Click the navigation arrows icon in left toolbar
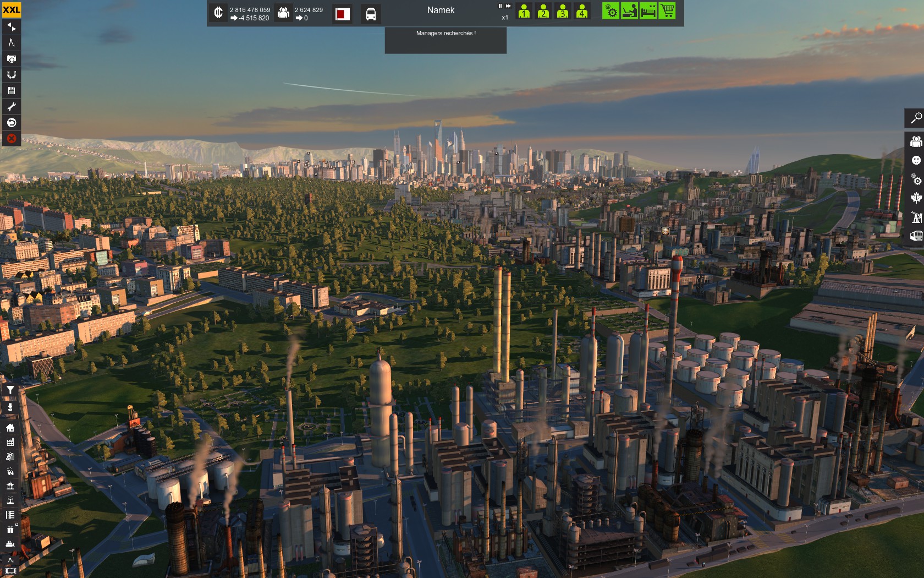Viewport: 924px width, 578px height. click(x=11, y=27)
